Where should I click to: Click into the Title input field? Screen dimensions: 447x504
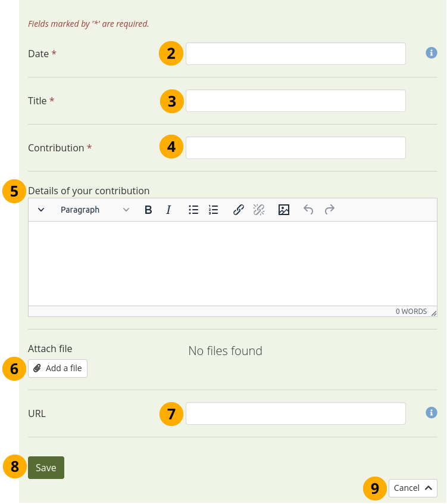[295, 101]
